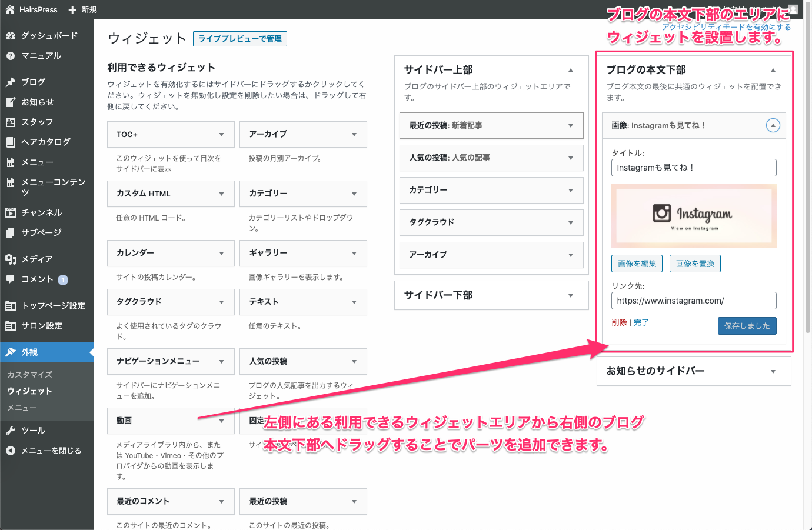Click the 画像を置換 button
Viewport: 812px width, 530px height.
[695, 264]
